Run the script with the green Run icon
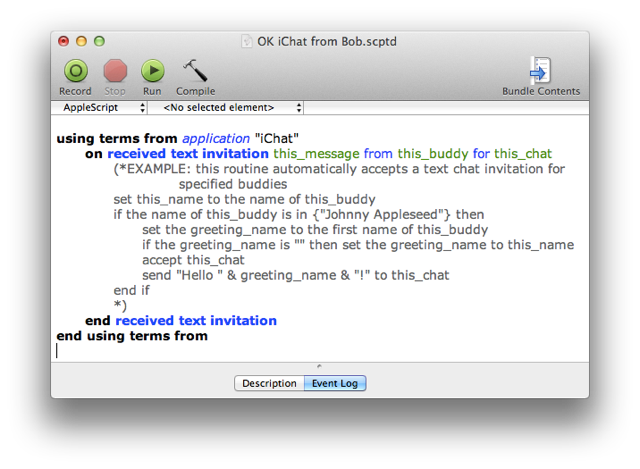Screen dimensions: 640x469 click(x=152, y=71)
